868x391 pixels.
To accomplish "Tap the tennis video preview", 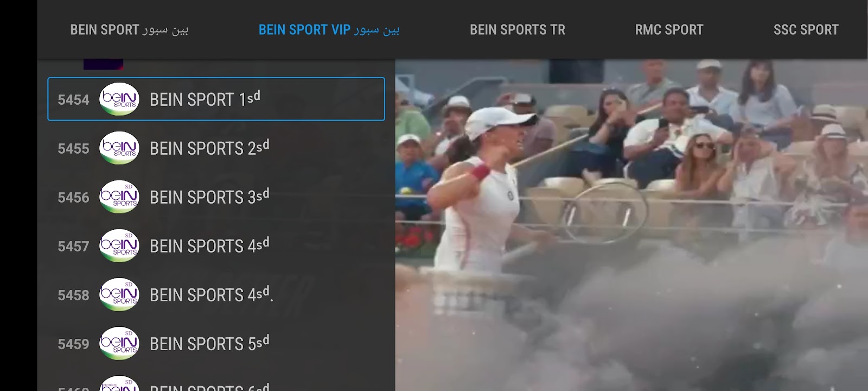I will point(631,225).
